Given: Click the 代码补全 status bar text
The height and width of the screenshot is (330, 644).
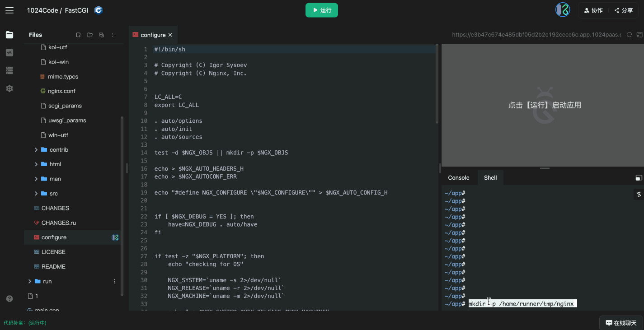Looking at the screenshot, I should pos(25,323).
